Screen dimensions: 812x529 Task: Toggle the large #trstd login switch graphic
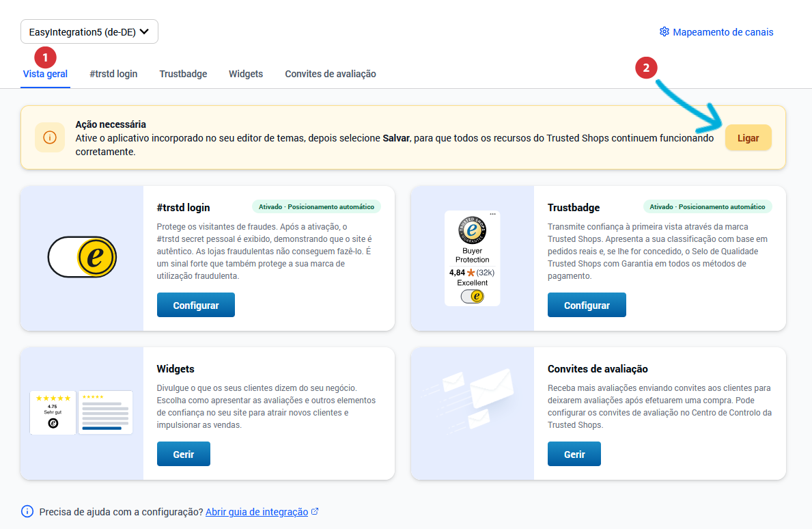[x=83, y=257]
